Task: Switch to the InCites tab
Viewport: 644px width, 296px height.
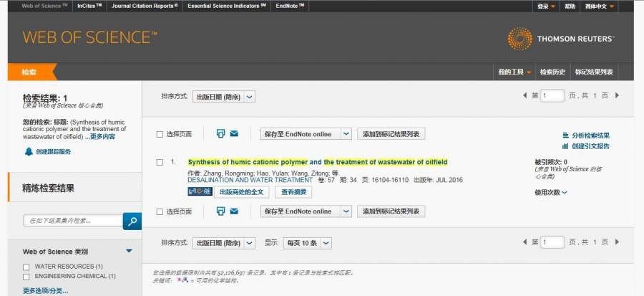Action: pyautogui.click(x=89, y=6)
